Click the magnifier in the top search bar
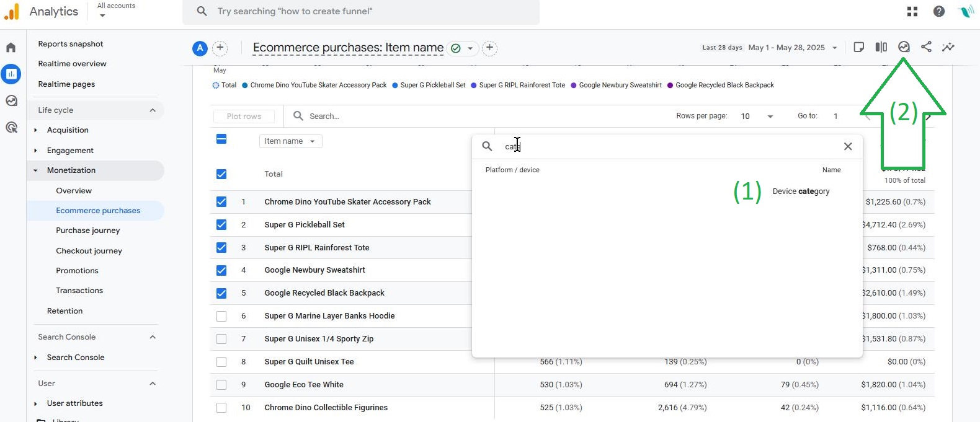The width and height of the screenshot is (980, 422). (x=202, y=11)
